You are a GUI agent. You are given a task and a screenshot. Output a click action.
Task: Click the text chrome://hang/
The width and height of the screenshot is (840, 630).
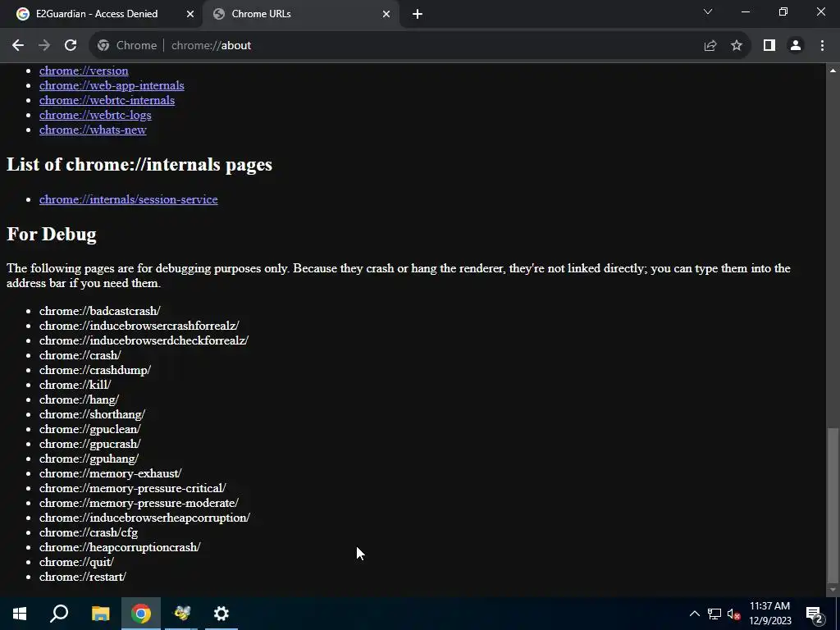pos(79,399)
